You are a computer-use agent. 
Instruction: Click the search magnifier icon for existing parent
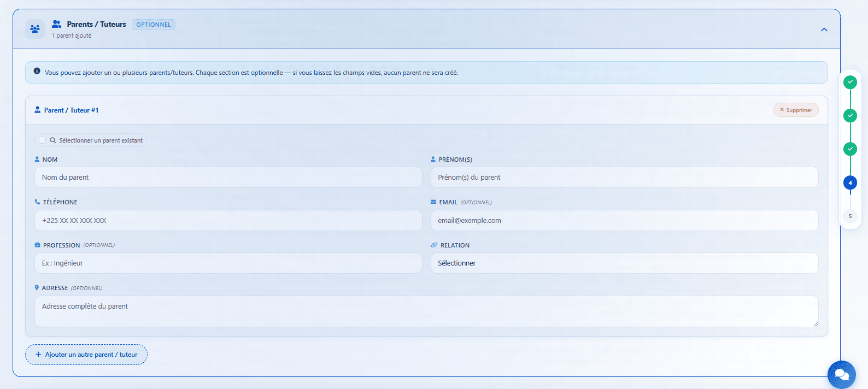click(53, 140)
